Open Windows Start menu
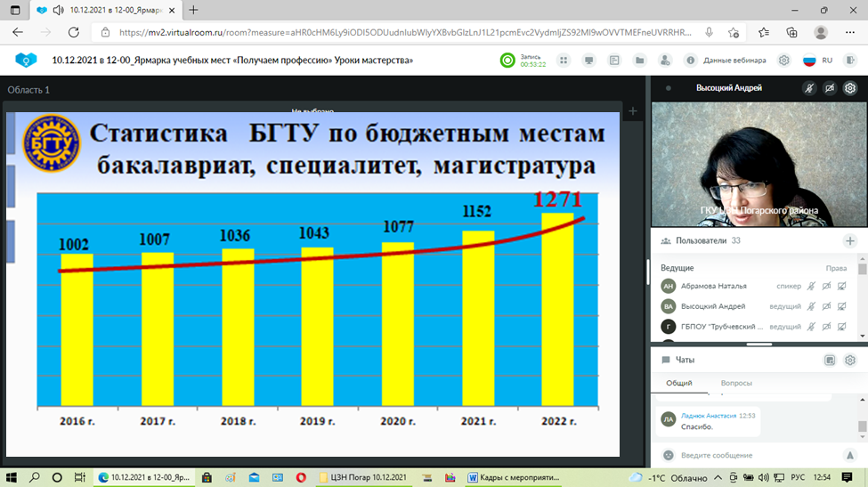 click(11, 477)
